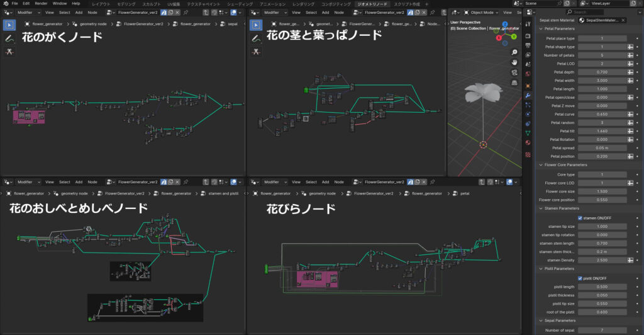Select the Links Cut tool in the sepal node editor
The width and height of the screenshot is (644, 335).
coord(9,52)
